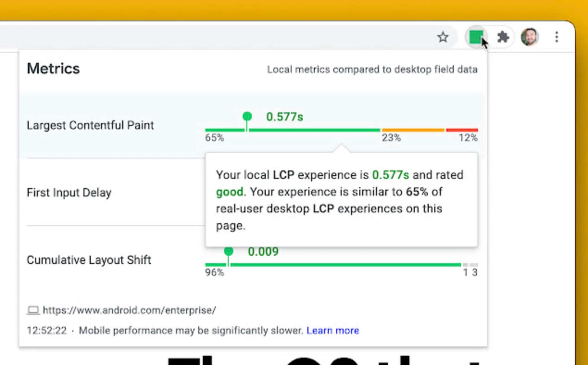Open the three-dot Chrome menu
588x365 pixels.
tap(556, 37)
